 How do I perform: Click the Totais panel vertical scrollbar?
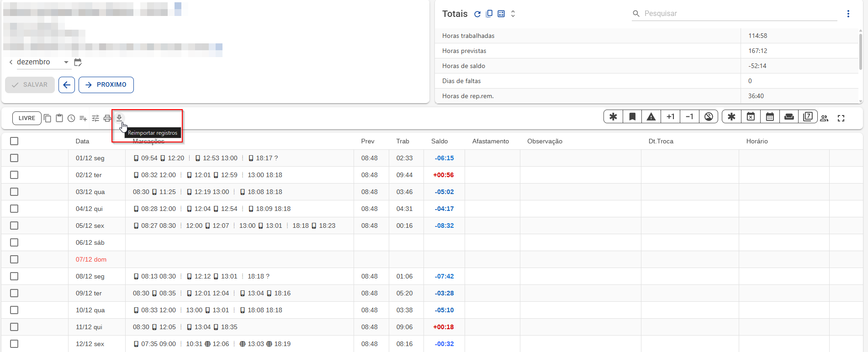pyautogui.click(x=861, y=51)
